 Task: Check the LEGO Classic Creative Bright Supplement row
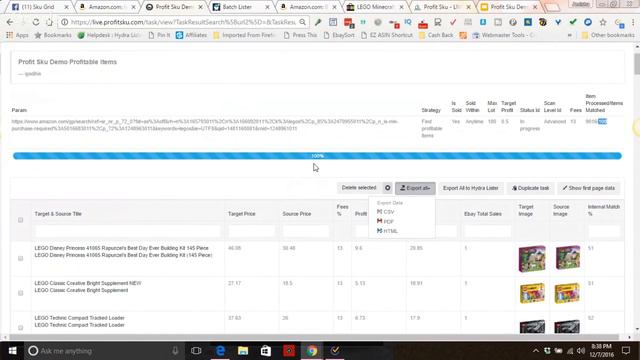20,293
